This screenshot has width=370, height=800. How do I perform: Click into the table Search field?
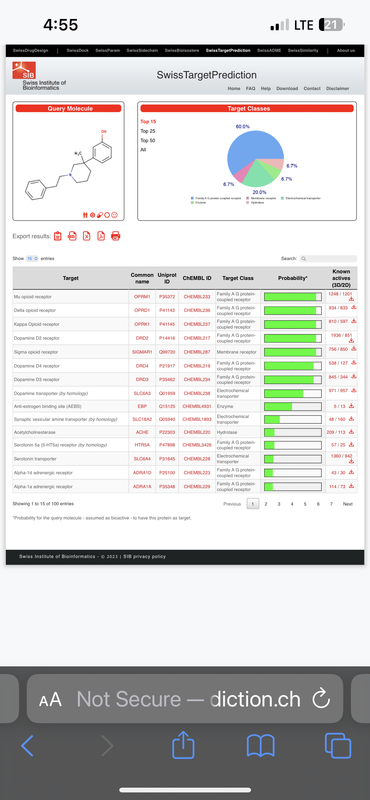tap(328, 259)
